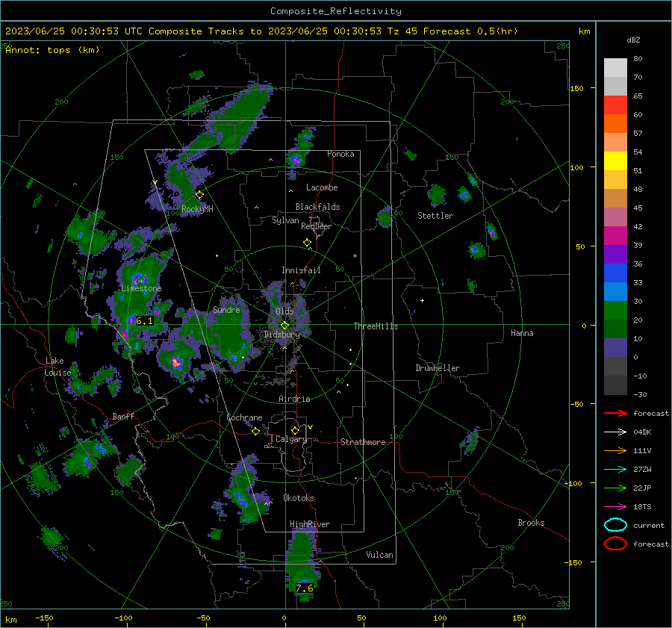
Task: Pick the bright yellow 51–54 dBZ swatch
Action: point(615,161)
